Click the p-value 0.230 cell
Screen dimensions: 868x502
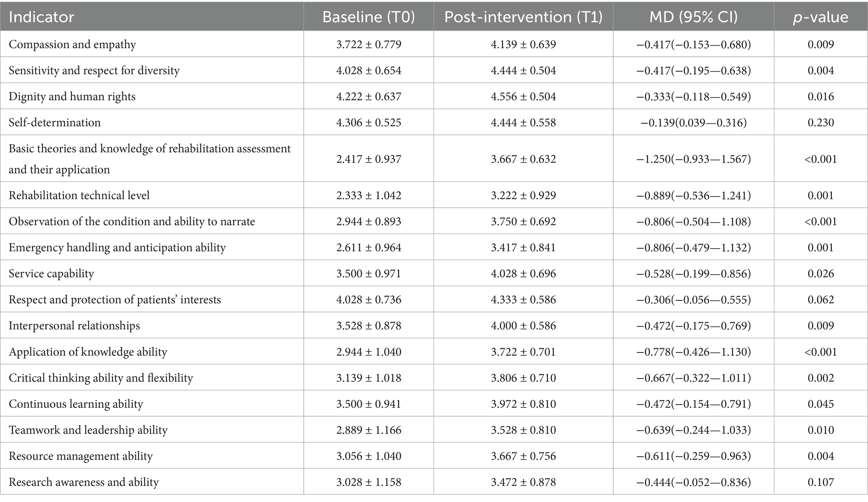click(x=821, y=123)
